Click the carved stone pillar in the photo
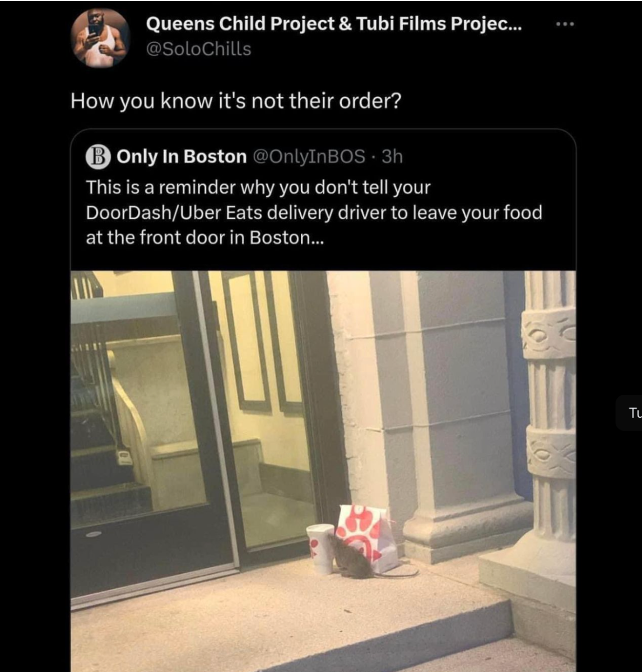Image resolution: width=642 pixels, height=672 pixels. (x=549, y=414)
